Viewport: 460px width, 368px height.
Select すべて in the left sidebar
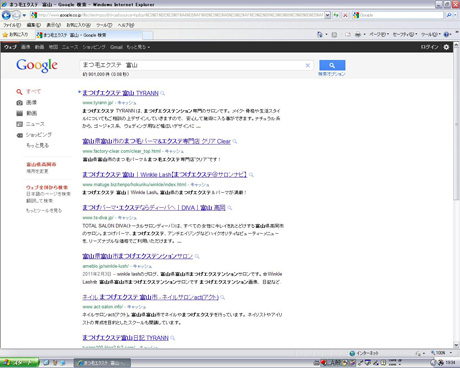tap(33, 91)
